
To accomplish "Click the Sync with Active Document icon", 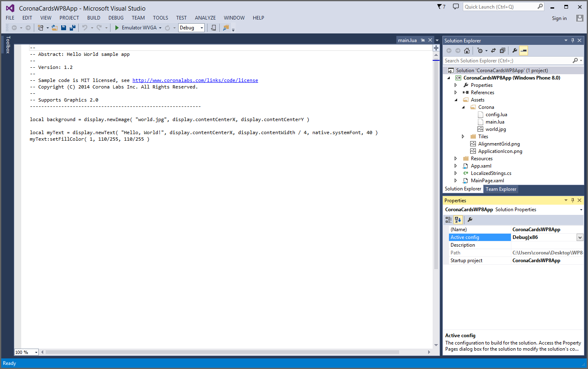I will pyautogui.click(x=493, y=51).
